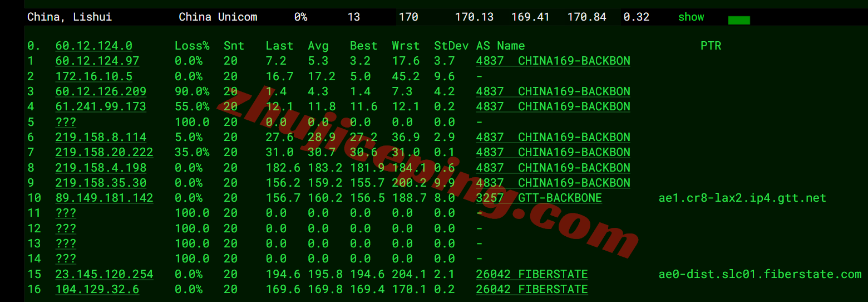Open AS 4837 CHINA169-BACKBON link on hop 3
The height and width of the screenshot is (302, 868).
tap(553, 91)
